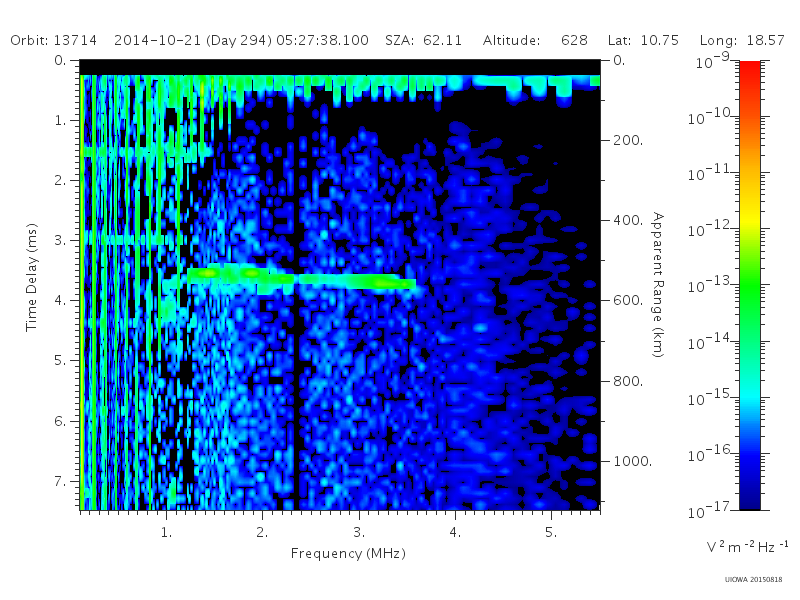Click the green vertical line at the spectrogram's left edge

(x=82, y=292)
